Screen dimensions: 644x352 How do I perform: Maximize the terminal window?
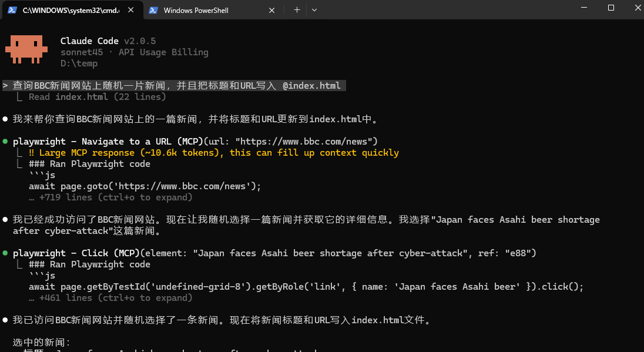(611, 8)
